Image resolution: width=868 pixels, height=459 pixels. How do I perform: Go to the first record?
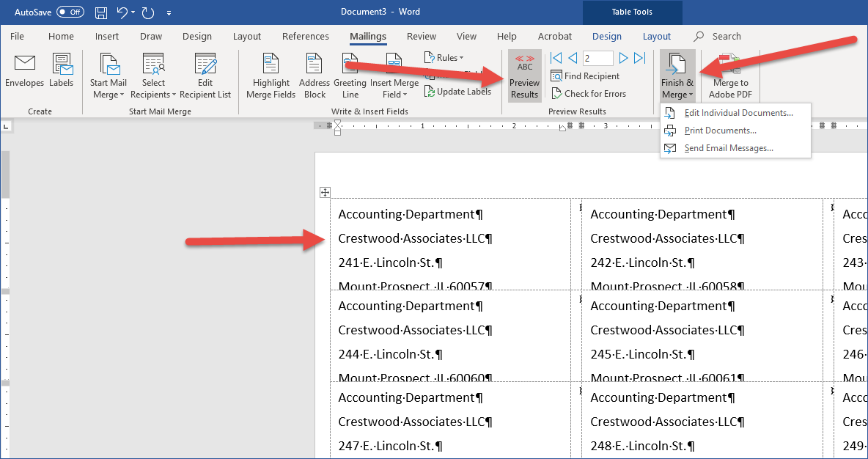click(x=556, y=58)
